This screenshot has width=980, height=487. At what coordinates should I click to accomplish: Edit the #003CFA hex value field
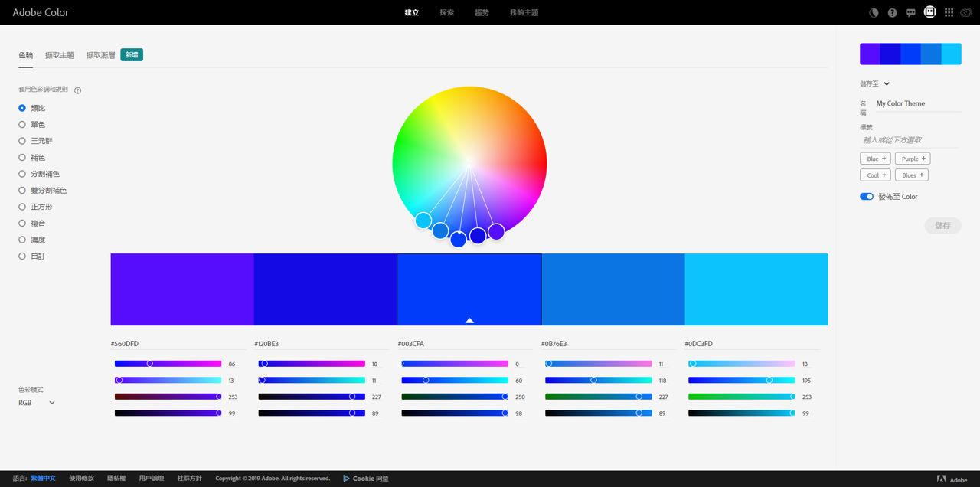click(465, 344)
